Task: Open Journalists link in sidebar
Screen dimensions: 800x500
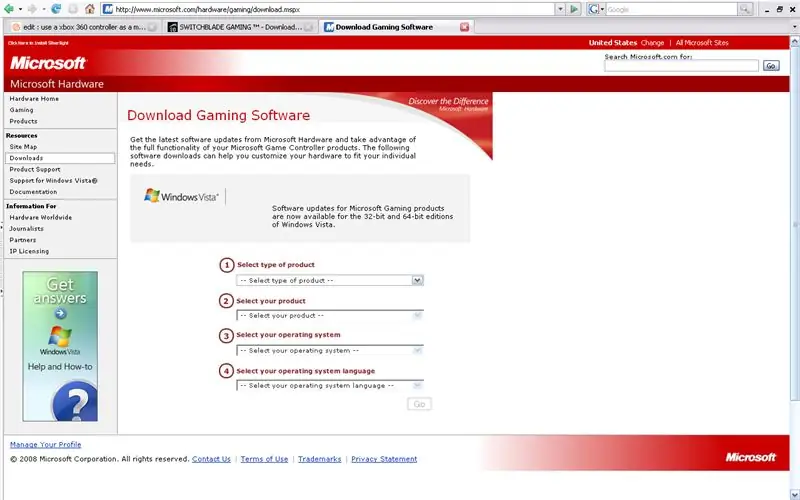Action: point(27,228)
